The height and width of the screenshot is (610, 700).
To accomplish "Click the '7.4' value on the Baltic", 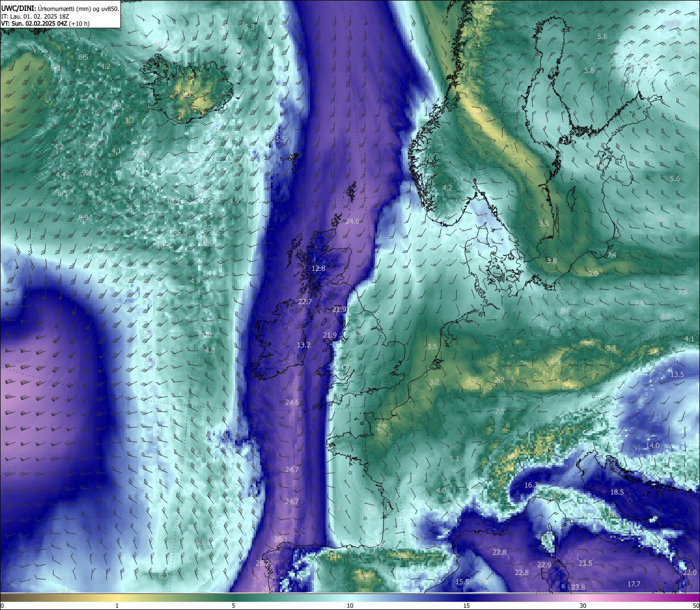I will pyautogui.click(x=611, y=255).
